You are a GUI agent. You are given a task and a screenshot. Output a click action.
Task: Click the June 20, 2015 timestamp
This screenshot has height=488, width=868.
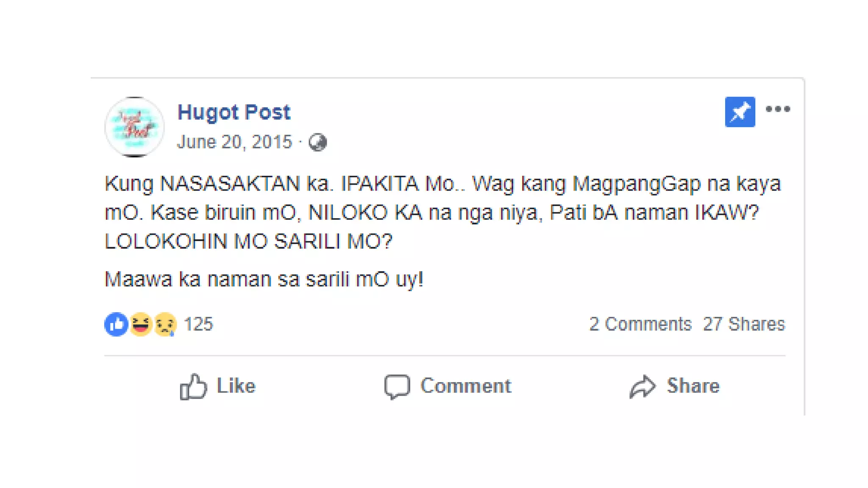[x=234, y=142]
